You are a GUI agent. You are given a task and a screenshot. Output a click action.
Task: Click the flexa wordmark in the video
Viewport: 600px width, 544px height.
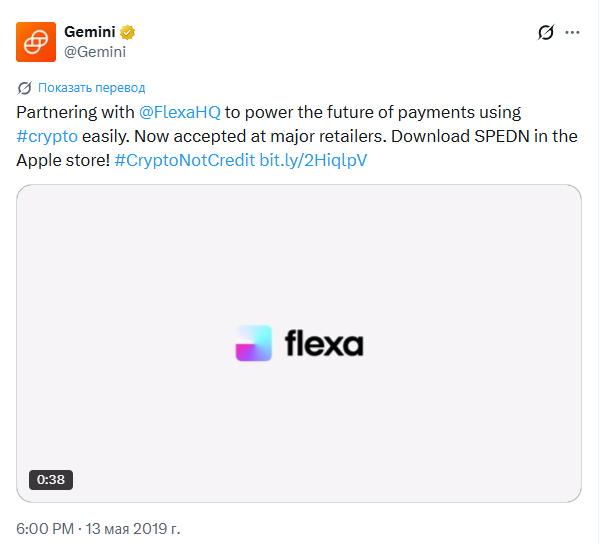[x=324, y=343]
